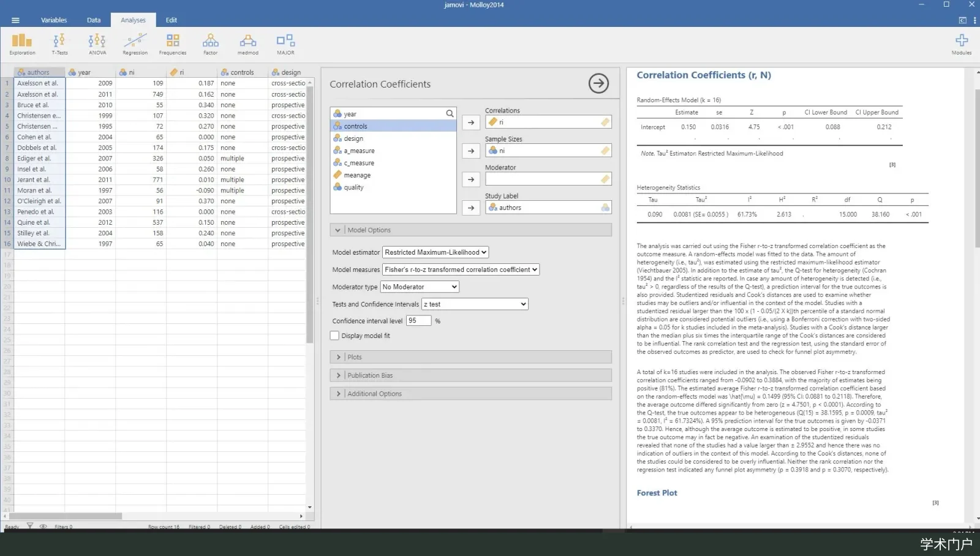Select the controls variable in the list
Screen dimensions: 980x556
(393, 126)
